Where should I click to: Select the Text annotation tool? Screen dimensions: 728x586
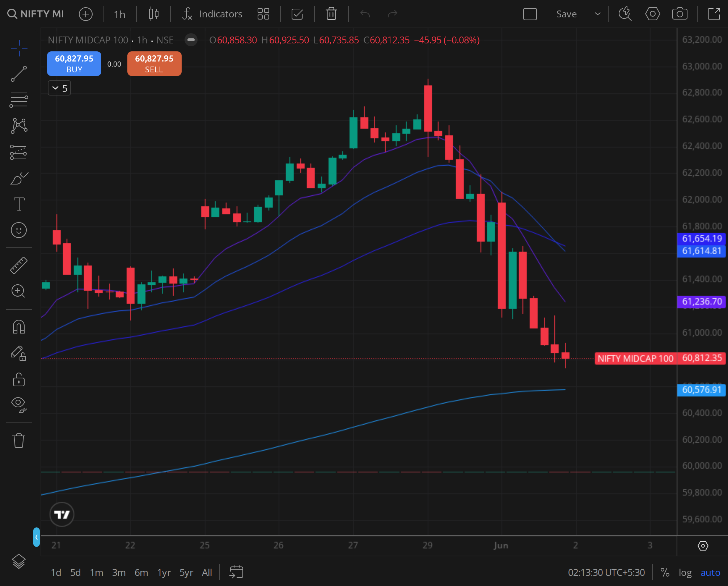(x=19, y=204)
